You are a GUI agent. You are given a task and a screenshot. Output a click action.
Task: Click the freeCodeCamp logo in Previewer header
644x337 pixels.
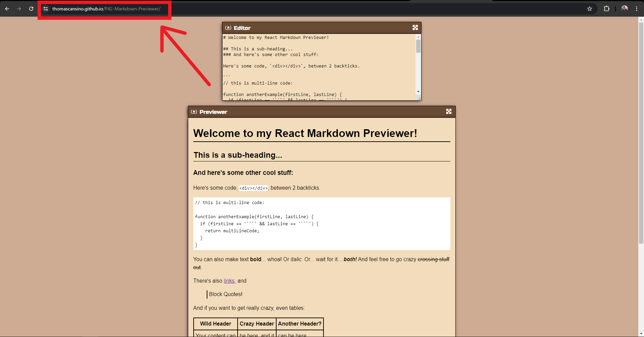[194, 112]
